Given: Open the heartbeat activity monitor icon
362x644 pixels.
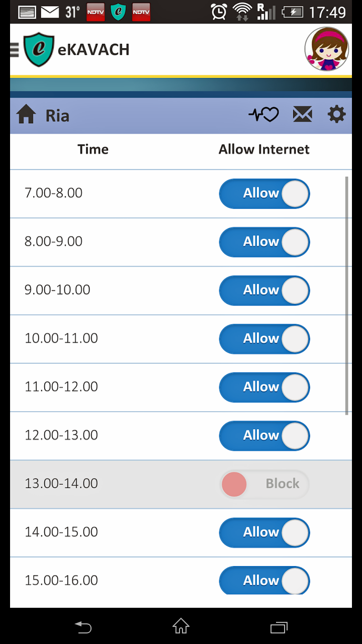Looking at the screenshot, I should pos(263,115).
